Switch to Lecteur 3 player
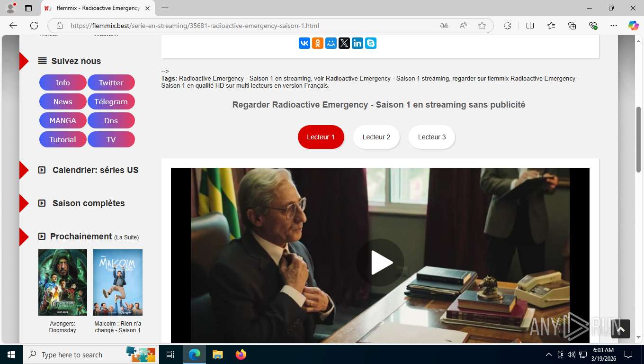 [x=432, y=137]
